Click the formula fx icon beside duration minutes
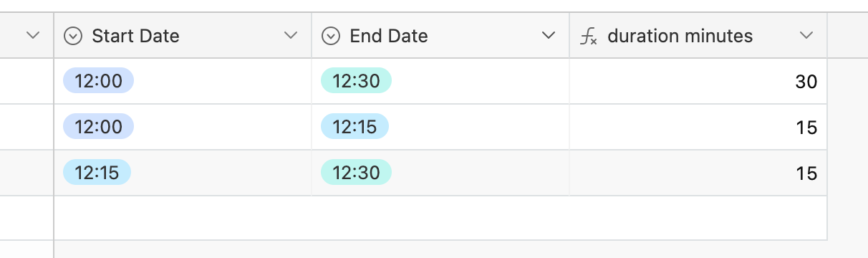The height and width of the screenshot is (258, 868). pos(588,37)
